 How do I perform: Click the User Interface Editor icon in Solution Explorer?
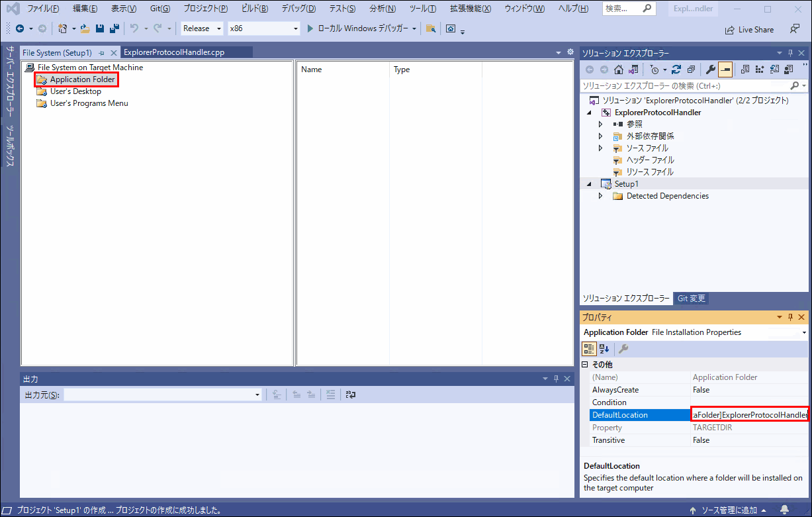coord(789,70)
